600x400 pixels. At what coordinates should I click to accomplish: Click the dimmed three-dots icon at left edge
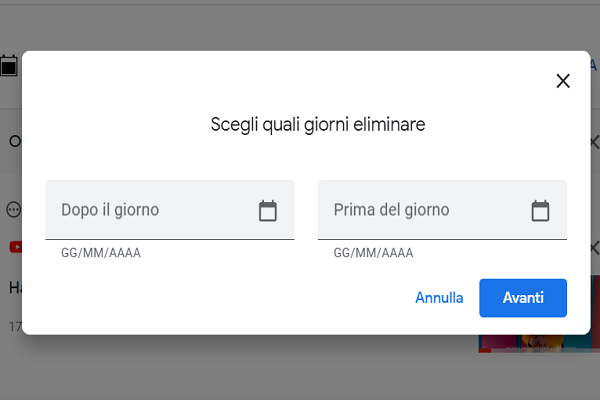coord(13,210)
